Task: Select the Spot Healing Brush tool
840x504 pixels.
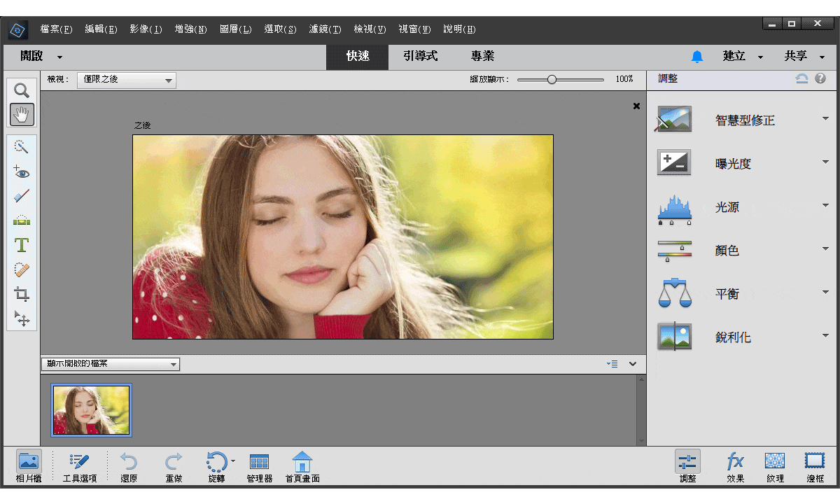Action: 22,269
